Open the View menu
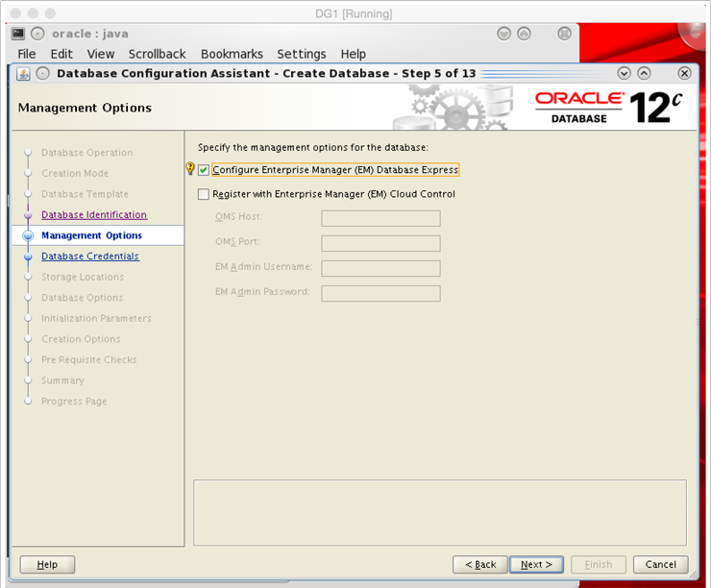Image resolution: width=711 pixels, height=588 pixels. [x=101, y=54]
